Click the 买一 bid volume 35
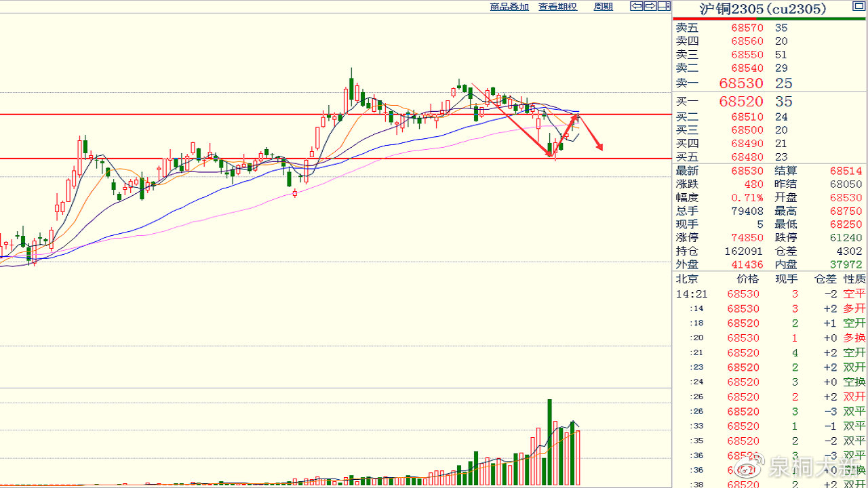This screenshot has width=868, height=488. [783, 102]
